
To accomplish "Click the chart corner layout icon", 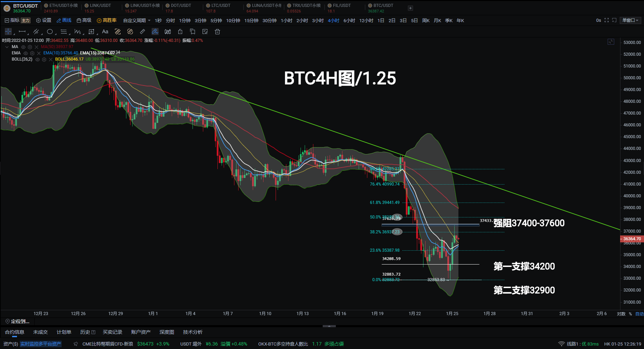I will pyautogui.click(x=611, y=42).
